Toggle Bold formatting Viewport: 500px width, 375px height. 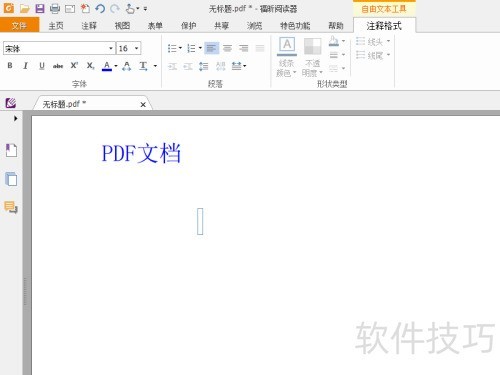(10, 66)
